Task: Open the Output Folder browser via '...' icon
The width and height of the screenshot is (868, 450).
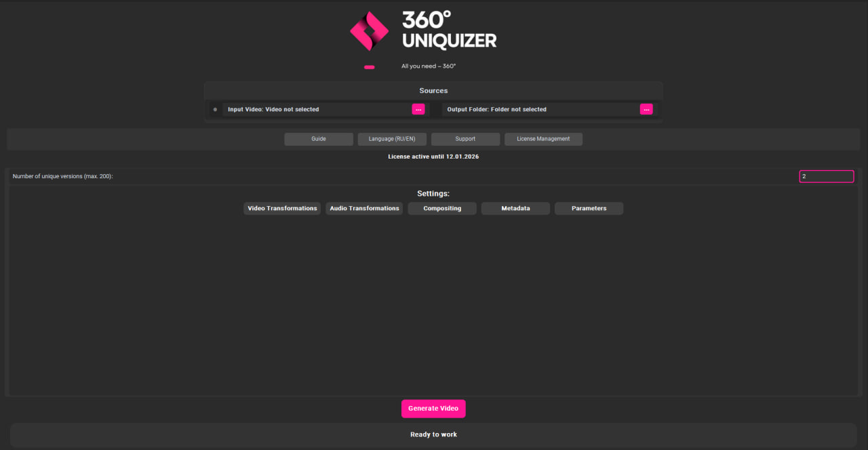Action: click(x=646, y=109)
